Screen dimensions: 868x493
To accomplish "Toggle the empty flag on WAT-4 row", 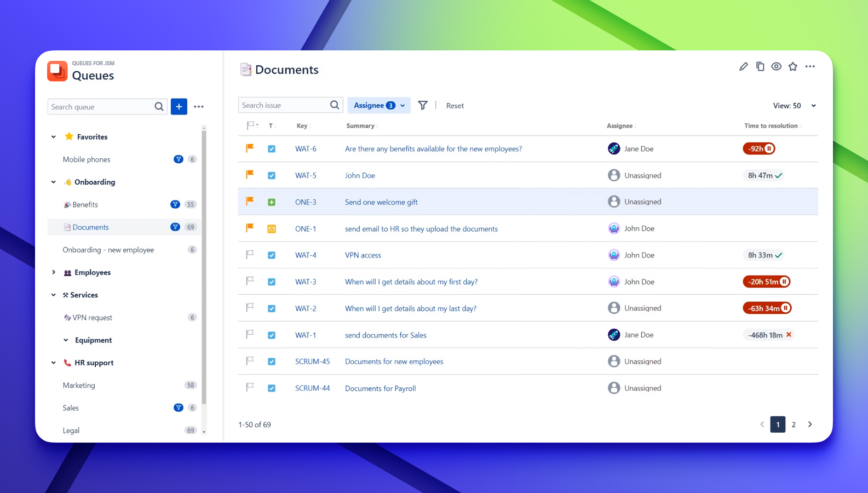I will click(250, 255).
